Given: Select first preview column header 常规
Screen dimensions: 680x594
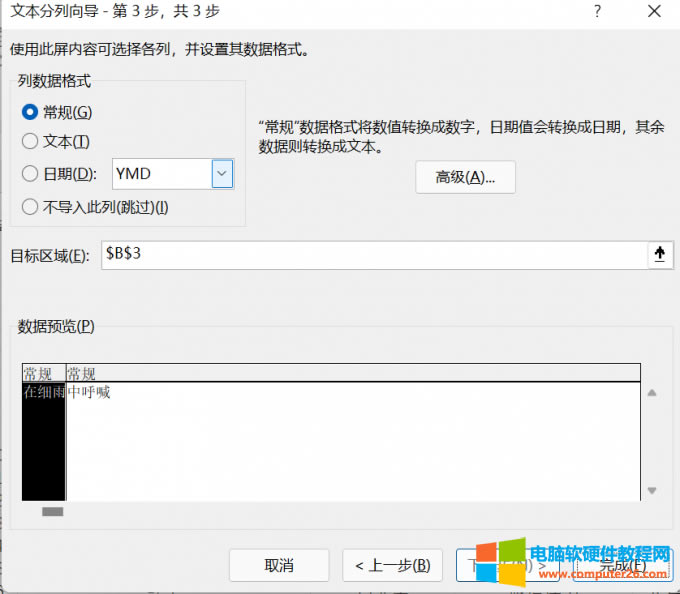Looking at the screenshot, I should 44,373.
